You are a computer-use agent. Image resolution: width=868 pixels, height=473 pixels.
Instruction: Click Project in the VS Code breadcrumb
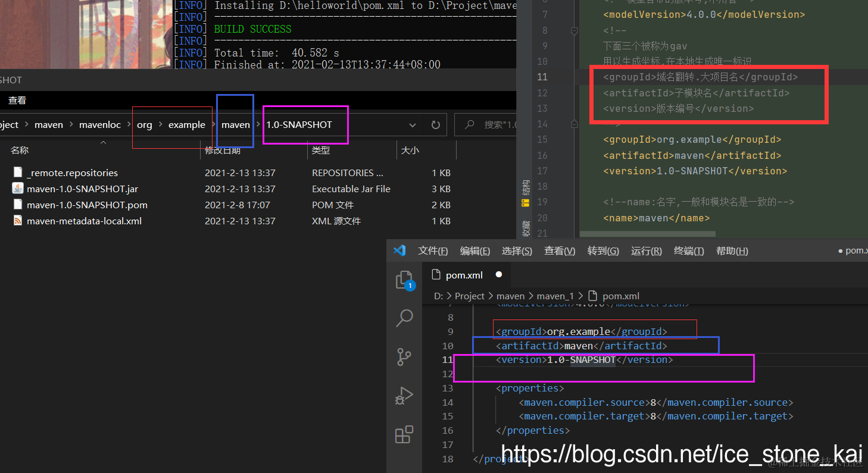tap(470, 296)
